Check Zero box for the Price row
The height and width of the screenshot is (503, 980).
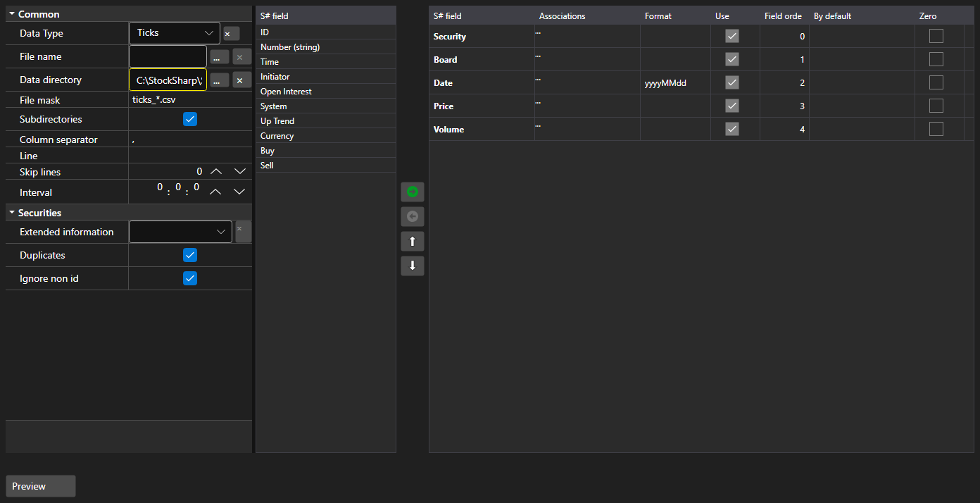pos(936,106)
